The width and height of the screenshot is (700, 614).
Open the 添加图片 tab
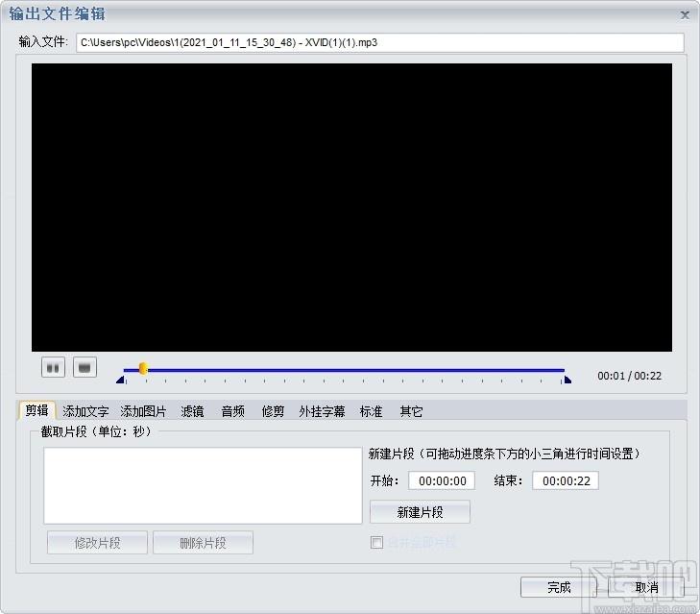coord(143,411)
